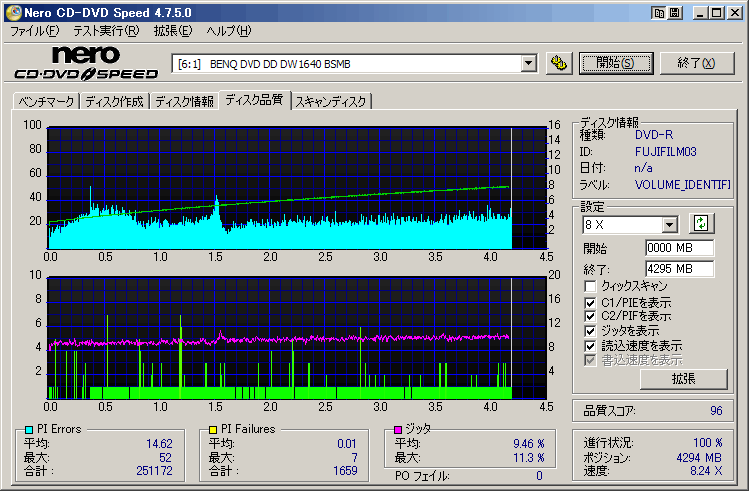749x491 pixels.
Task: Click the speed value 8.24 X
Action: (x=706, y=471)
